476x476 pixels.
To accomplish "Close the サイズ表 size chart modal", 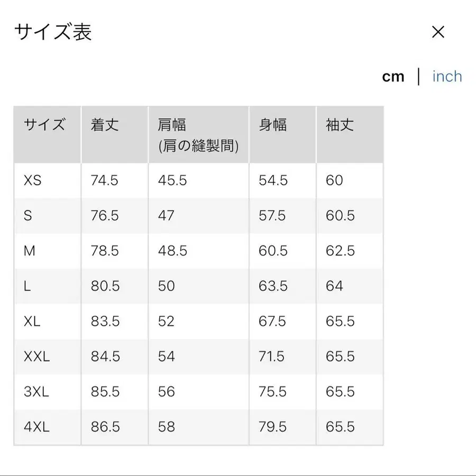I will [x=438, y=32].
